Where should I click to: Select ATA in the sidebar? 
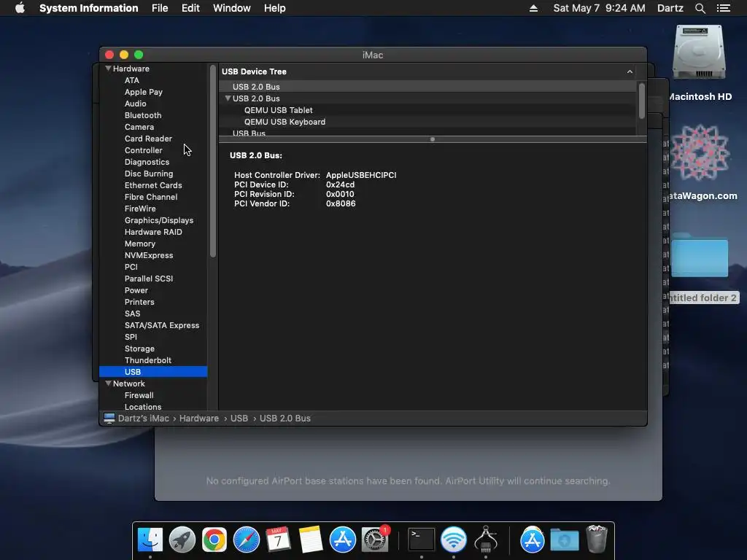[132, 80]
